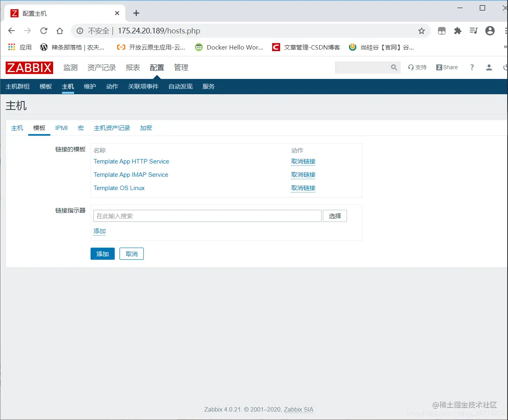Switch to the 加密 tab
This screenshot has width=508, height=420.
click(x=146, y=128)
